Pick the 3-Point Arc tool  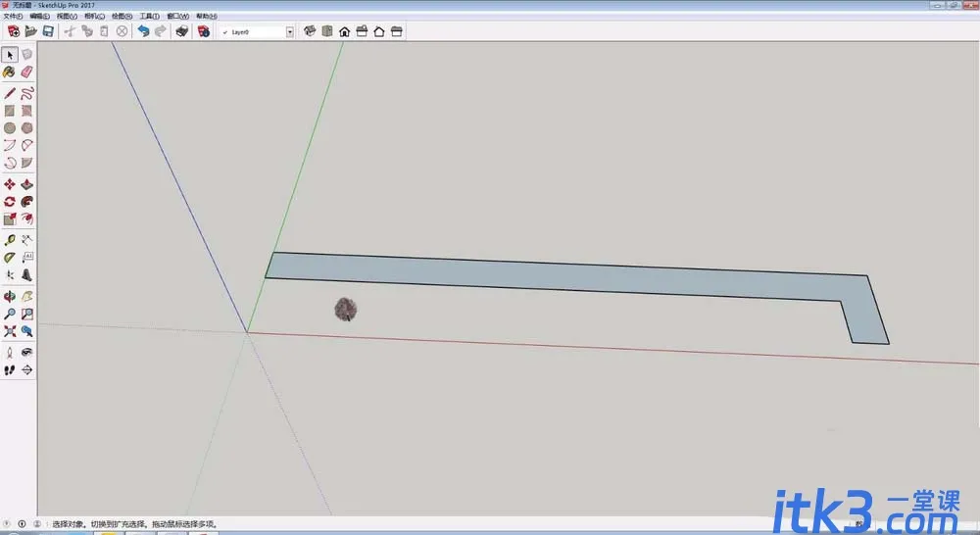click(x=10, y=163)
